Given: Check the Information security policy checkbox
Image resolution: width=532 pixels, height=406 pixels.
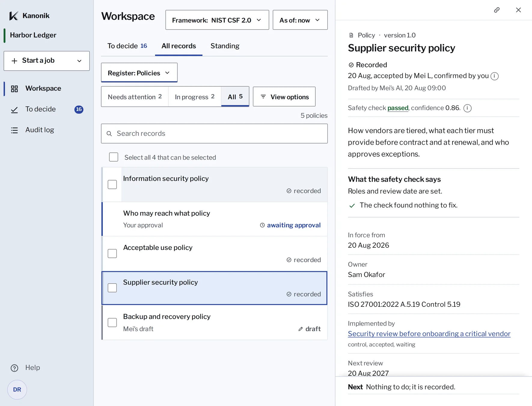Looking at the screenshot, I should point(112,184).
